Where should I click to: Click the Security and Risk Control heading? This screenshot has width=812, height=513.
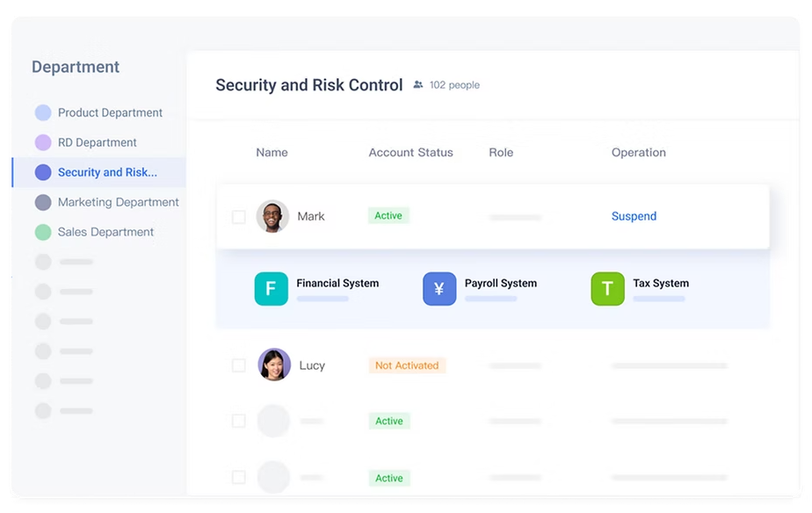pyautogui.click(x=309, y=85)
